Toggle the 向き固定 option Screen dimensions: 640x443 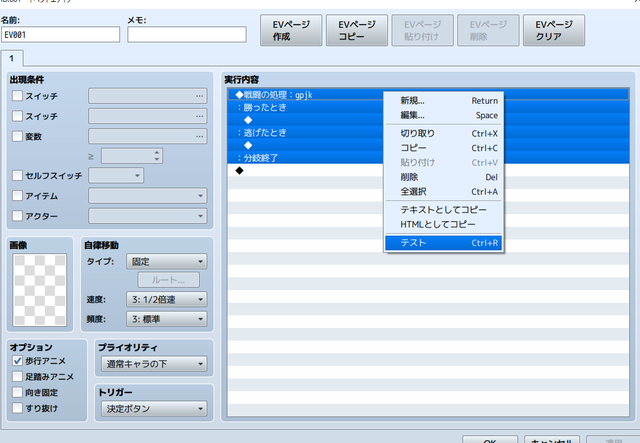click(17, 392)
